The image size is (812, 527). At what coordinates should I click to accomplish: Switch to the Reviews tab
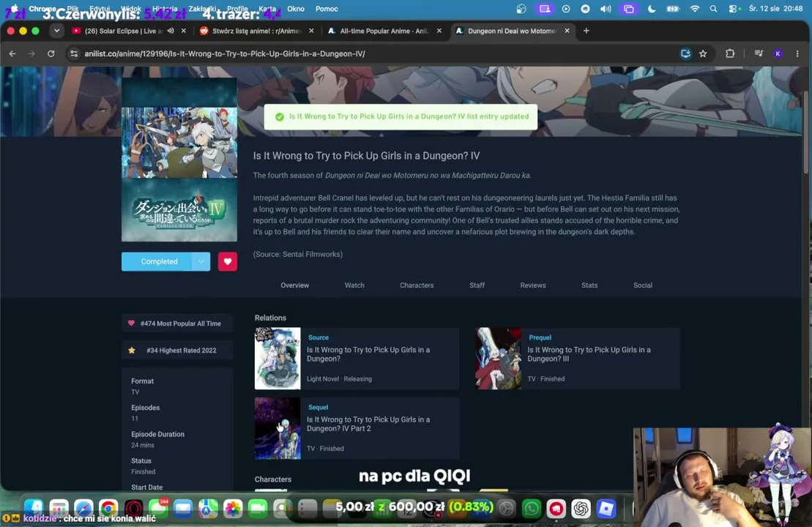tap(533, 285)
